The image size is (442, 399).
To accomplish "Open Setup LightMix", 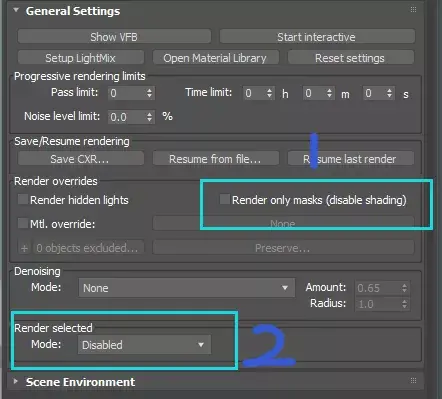I will [81, 58].
